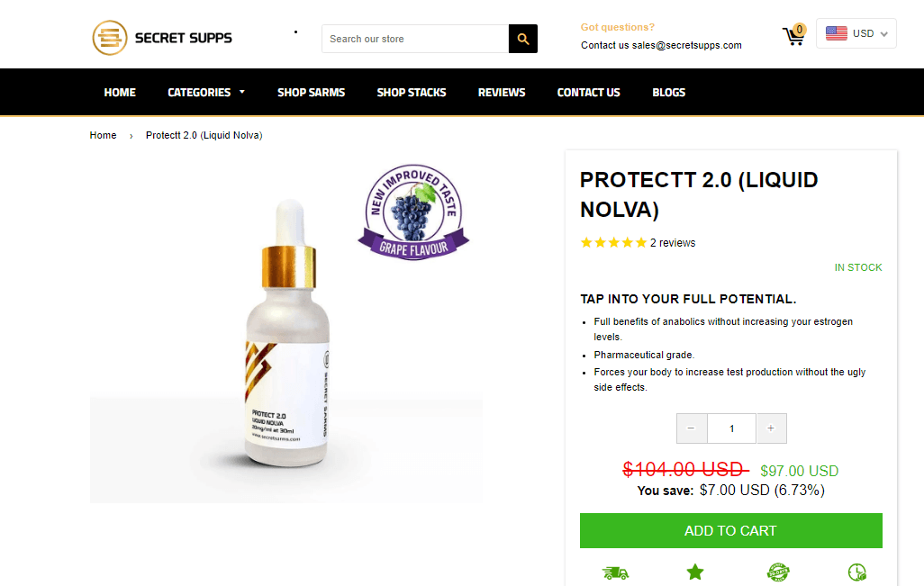
Task: Click the product bottle image
Action: (287, 333)
